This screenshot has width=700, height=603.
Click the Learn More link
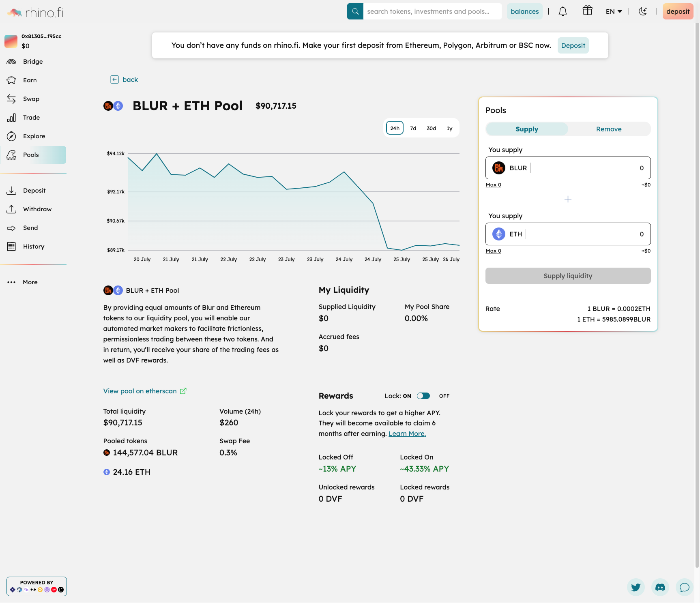[407, 433]
